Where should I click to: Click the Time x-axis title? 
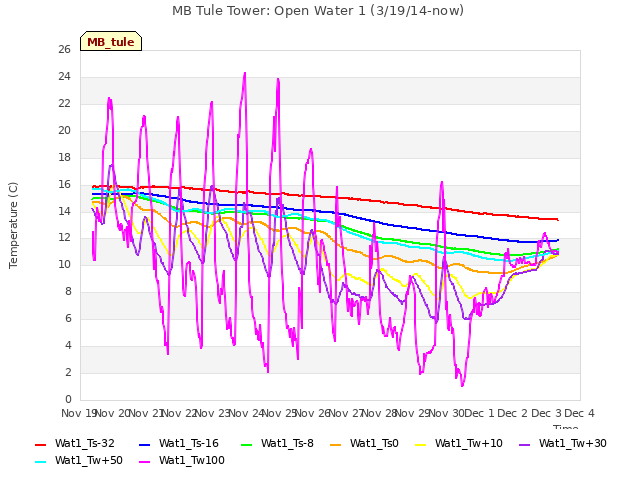[565, 427]
